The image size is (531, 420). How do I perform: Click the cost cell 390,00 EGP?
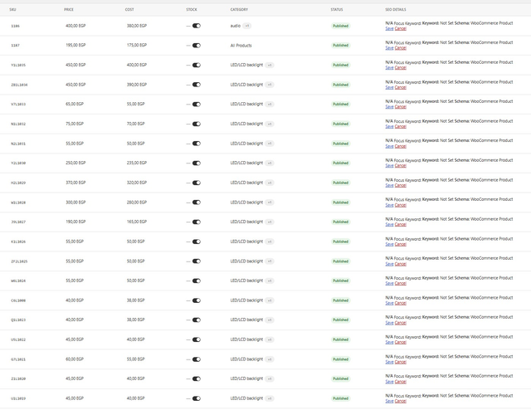pos(137,85)
